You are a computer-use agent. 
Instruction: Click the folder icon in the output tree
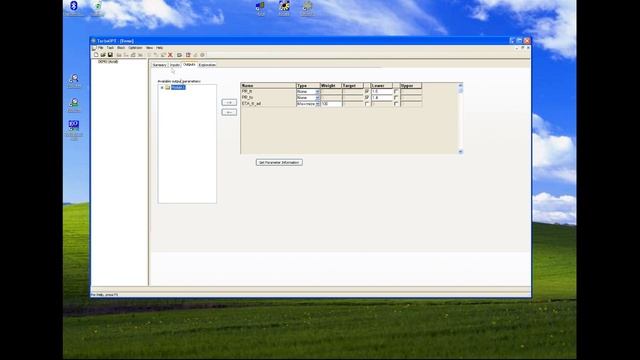click(167, 87)
